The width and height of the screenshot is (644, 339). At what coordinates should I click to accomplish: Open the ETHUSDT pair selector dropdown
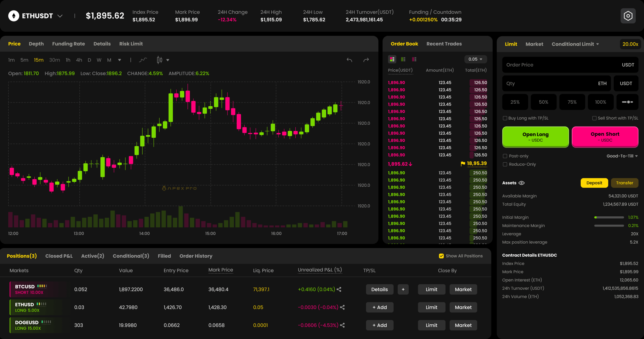point(60,16)
